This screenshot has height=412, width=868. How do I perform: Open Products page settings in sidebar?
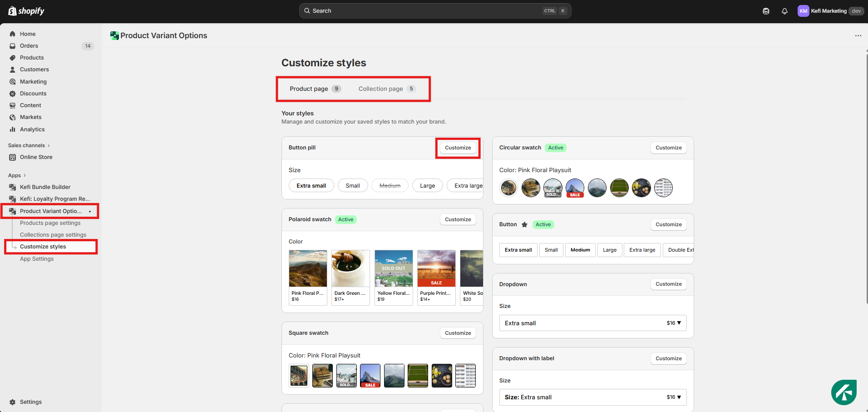coord(50,223)
